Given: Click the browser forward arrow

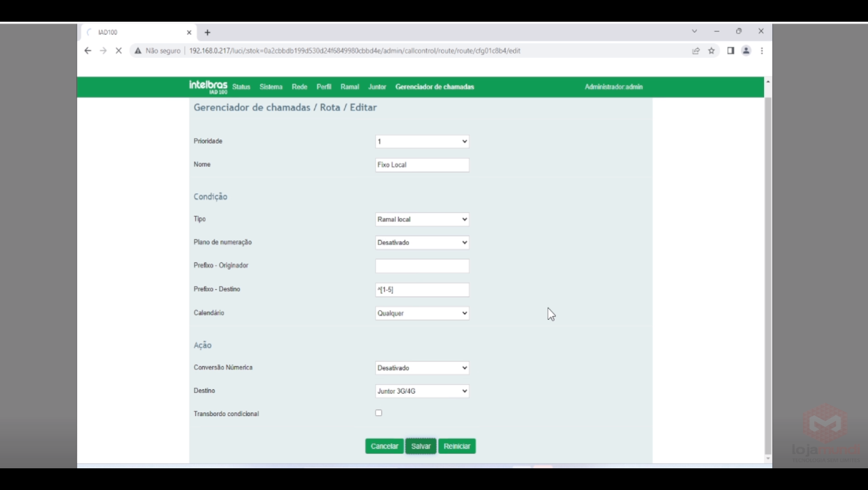Looking at the screenshot, I should 103,50.
